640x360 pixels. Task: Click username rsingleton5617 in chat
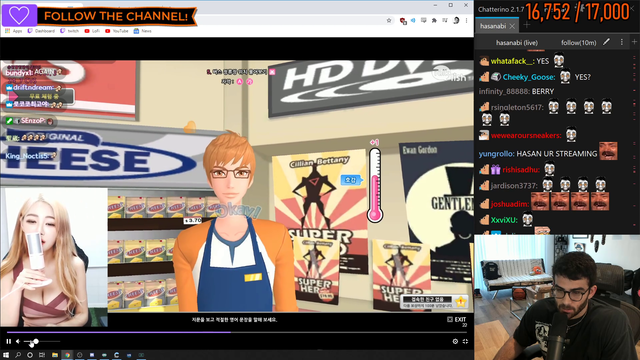point(517,107)
